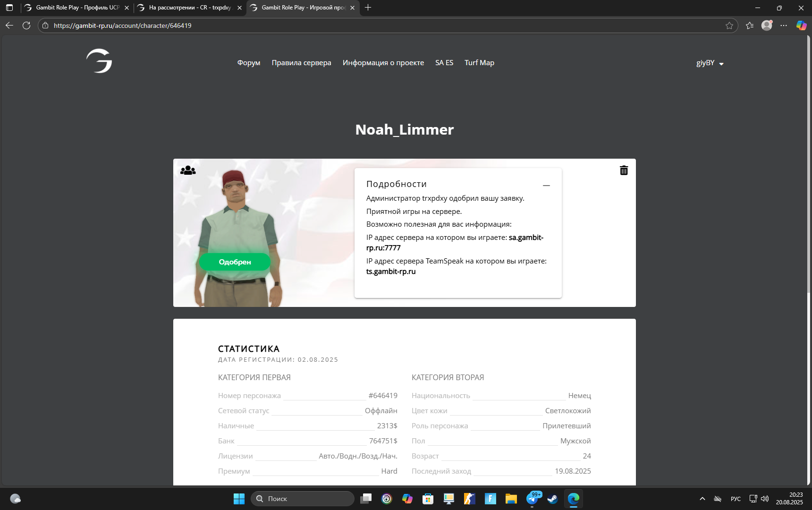The height and width of the screenshot is (510, 812).
Task: Open File Explorer from the taskbar
Action: click(511, 499)
